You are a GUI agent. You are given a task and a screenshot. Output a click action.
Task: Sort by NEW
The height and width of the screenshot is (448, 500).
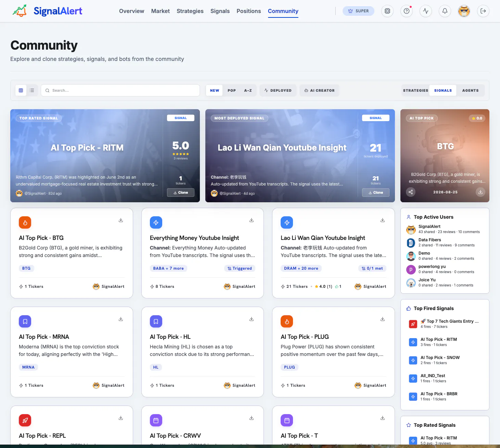(215, 90)
